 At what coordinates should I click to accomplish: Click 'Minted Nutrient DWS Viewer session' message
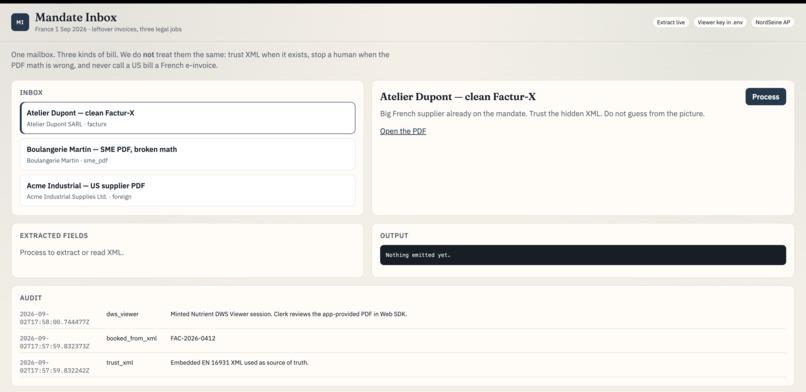tap(288, 314)
